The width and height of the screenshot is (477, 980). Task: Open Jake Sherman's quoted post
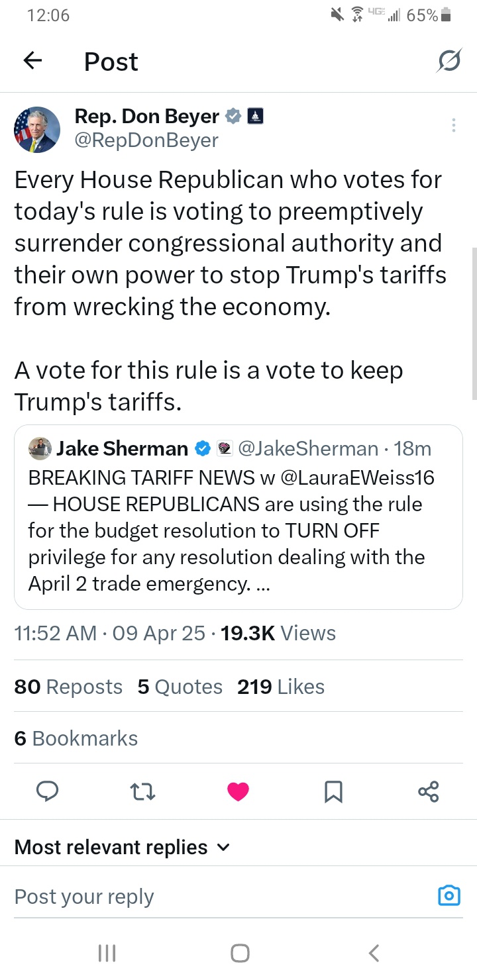pos(238,530)
